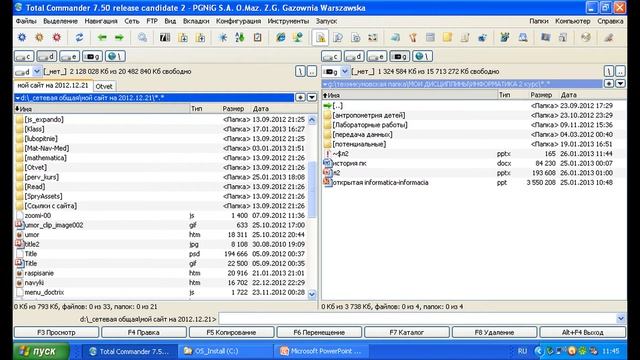Click the red gear toolbar icon
The height and width of the screenshot is (360, 640).
coord(56,38)
